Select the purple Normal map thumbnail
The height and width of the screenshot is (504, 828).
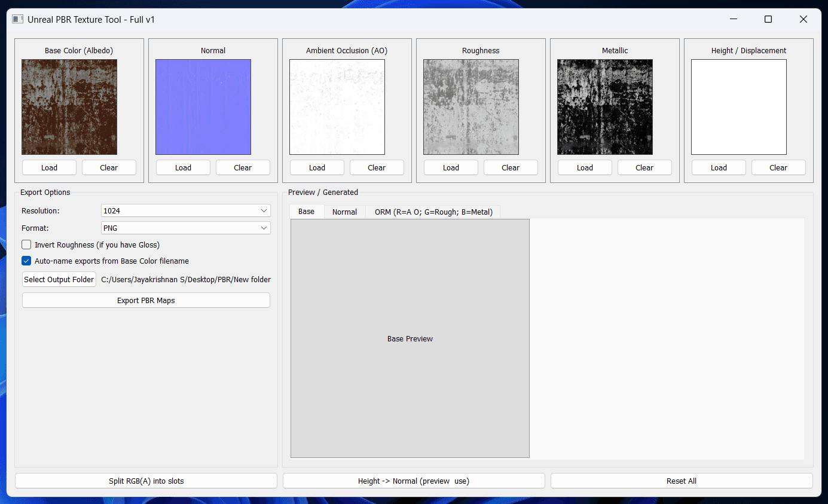(x=203, y=107)
